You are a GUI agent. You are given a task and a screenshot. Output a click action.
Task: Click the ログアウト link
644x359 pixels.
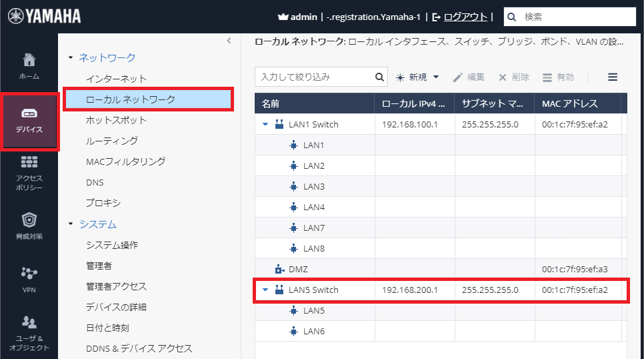point(465,17)
